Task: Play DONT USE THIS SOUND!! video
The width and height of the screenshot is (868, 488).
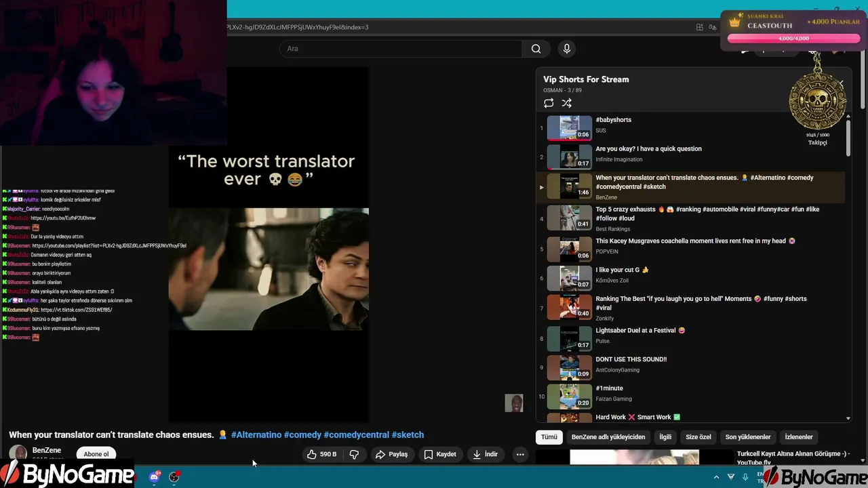Action: click(x=692, y=367)
